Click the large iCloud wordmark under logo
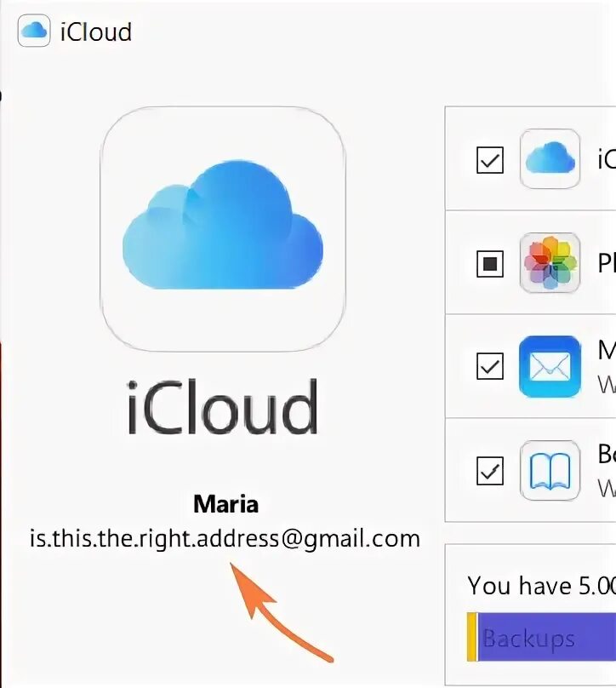 pyautogui.click(x=223, y=407)
